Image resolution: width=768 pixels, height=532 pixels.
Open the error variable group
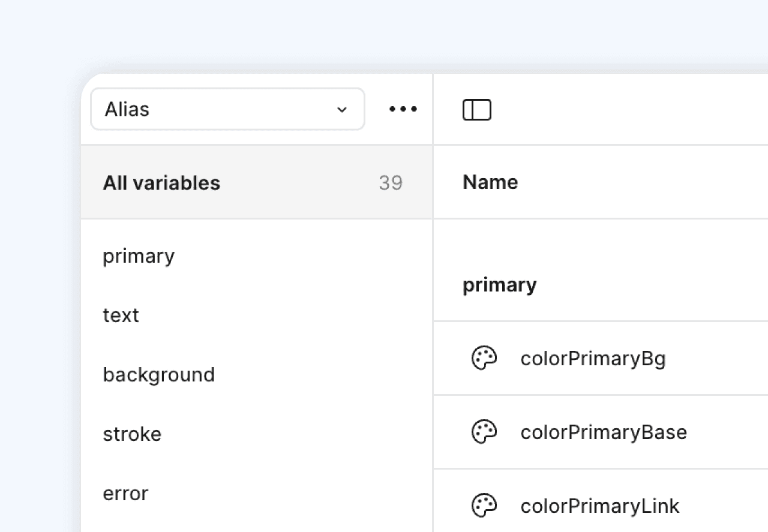[125, 494]
